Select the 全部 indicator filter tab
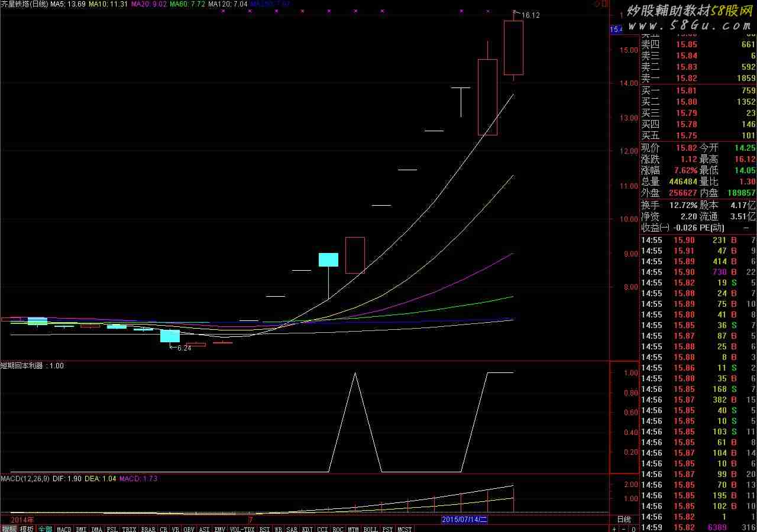757x532 pixels. [x=46, y=528]
